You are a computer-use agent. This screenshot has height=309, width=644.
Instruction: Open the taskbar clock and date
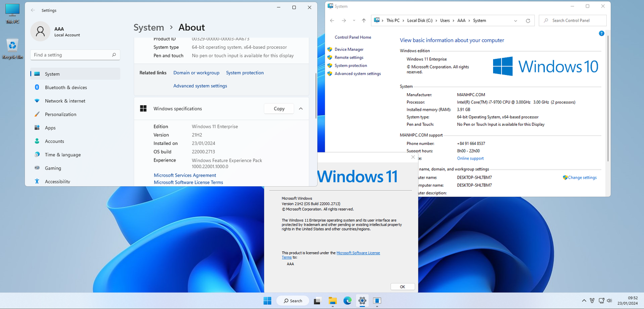(x=627, y=301)
